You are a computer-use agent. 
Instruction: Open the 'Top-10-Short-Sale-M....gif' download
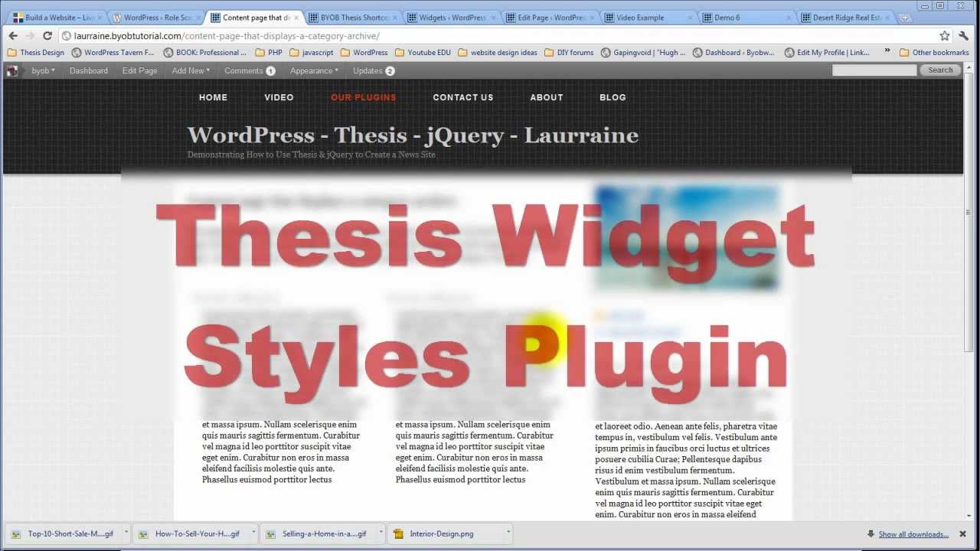click(61, 534)
